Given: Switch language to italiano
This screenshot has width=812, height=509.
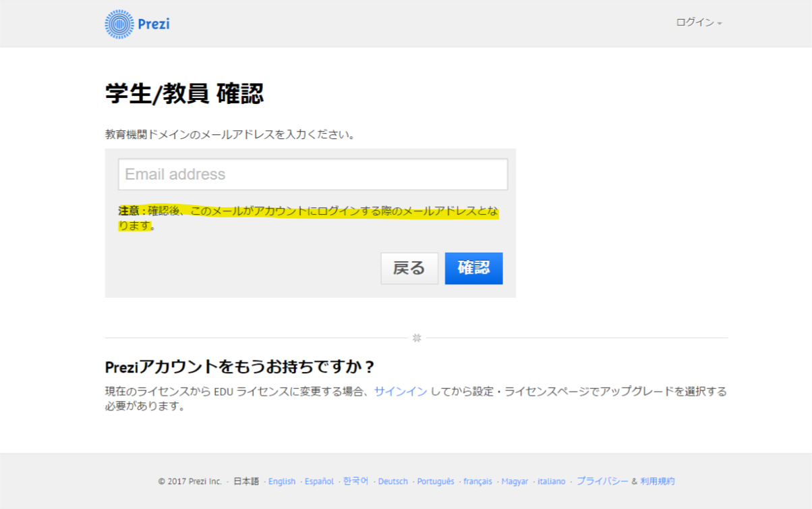Looking at the screenshot, I should pyautogui.click(x=552, y=481).
